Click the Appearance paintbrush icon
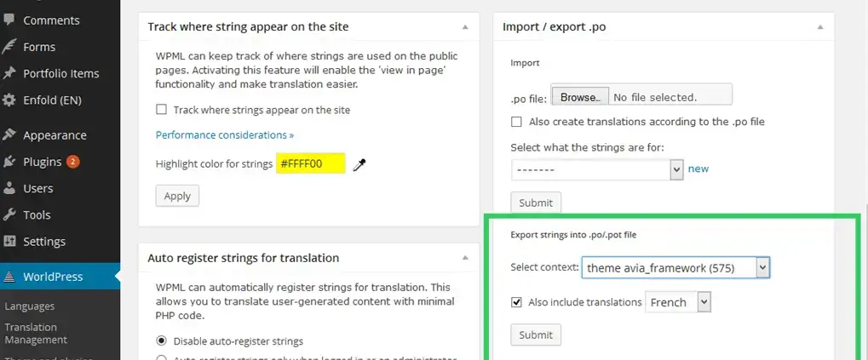The width and height of the screenshot is (868, 360). tap(9, 135)
